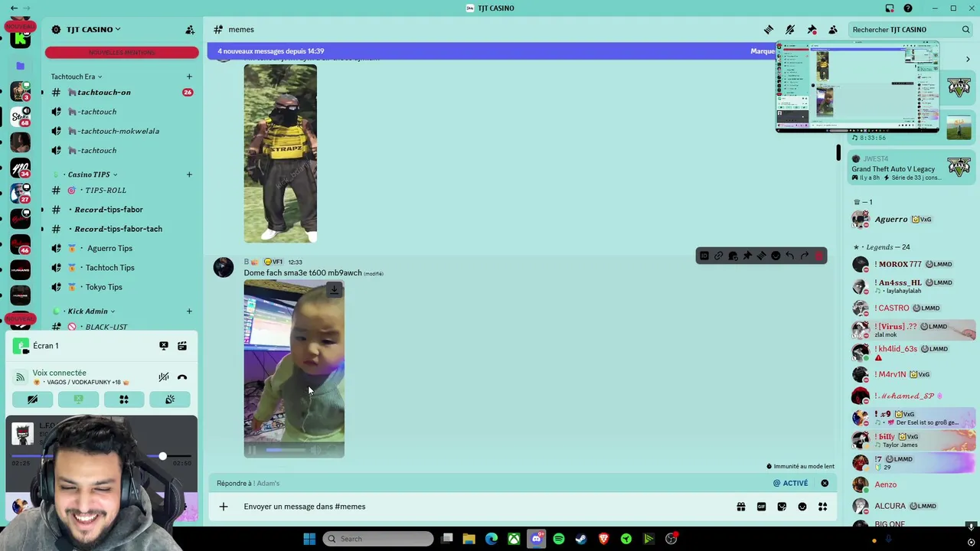Screen dimensions: 980x551
Task: Join the Tokyo Tips voice channel
Action: 121,287
